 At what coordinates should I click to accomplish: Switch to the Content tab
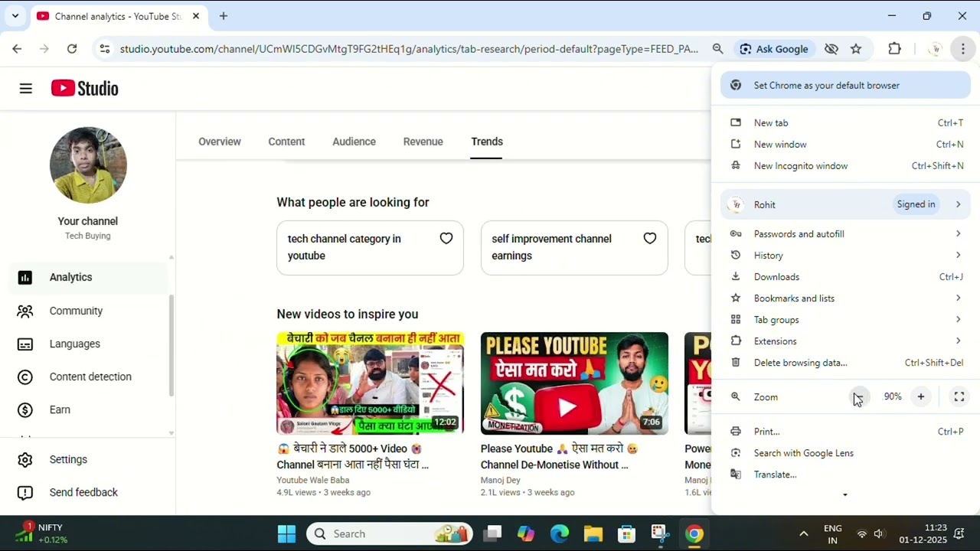coord(286,142)
